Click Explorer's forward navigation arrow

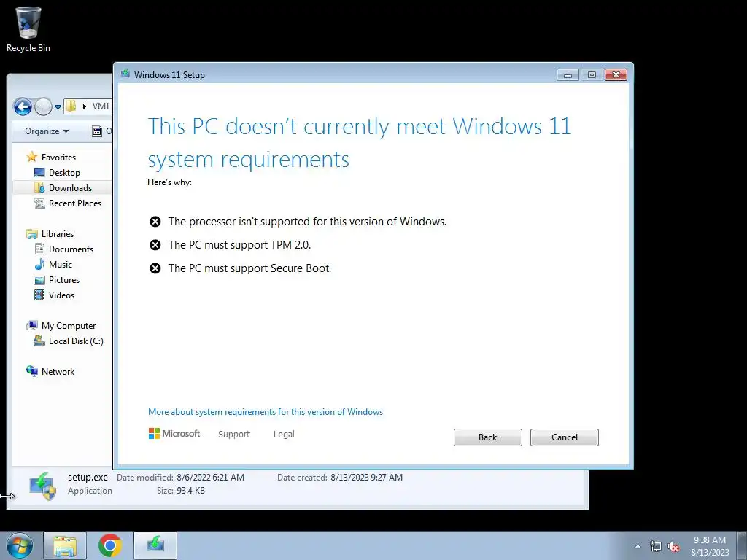pos(43,106)
